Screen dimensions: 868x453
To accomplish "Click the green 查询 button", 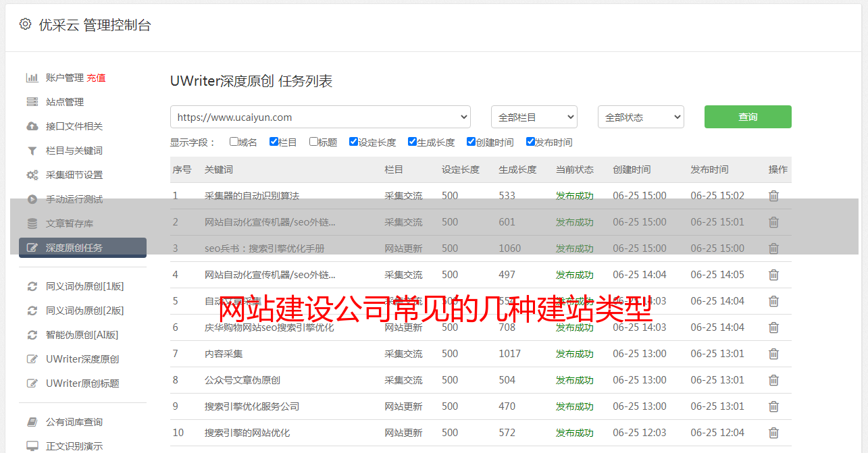I will [748, 117].
